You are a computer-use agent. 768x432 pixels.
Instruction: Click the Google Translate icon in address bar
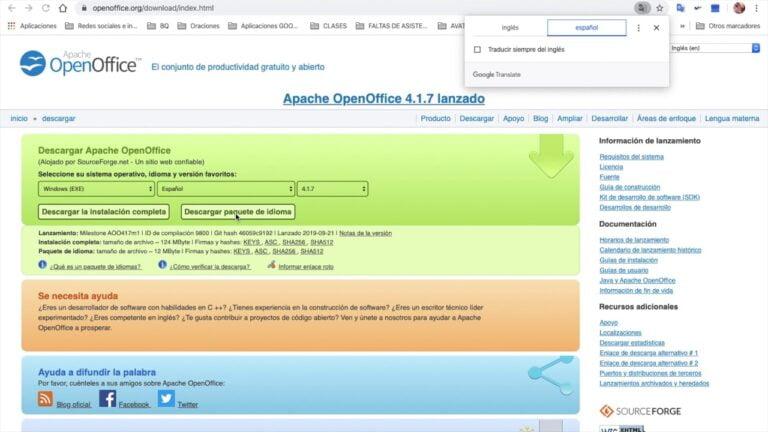tap(641, 8)
